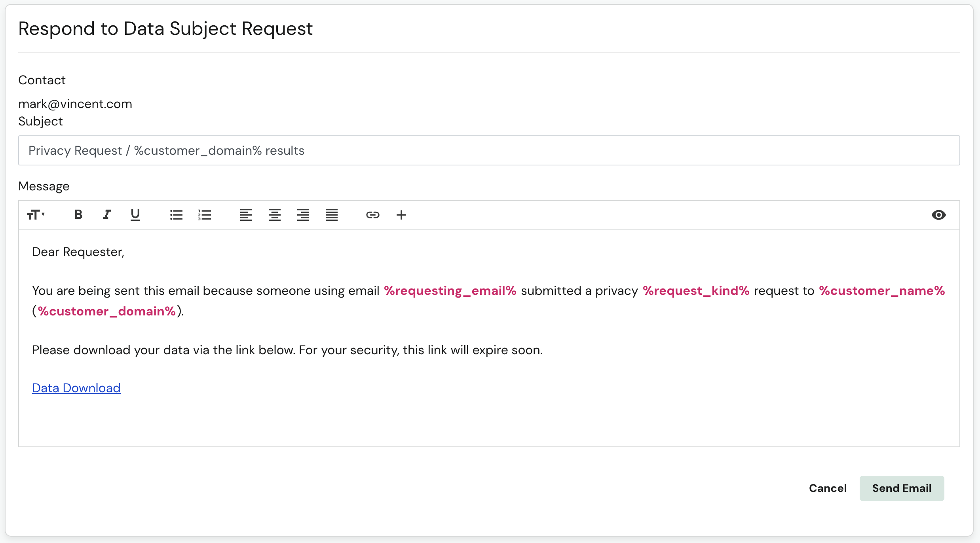This screenshot has height=543, width=980.
Task: Insert ordered numbered list
Action: pos(204,215)
